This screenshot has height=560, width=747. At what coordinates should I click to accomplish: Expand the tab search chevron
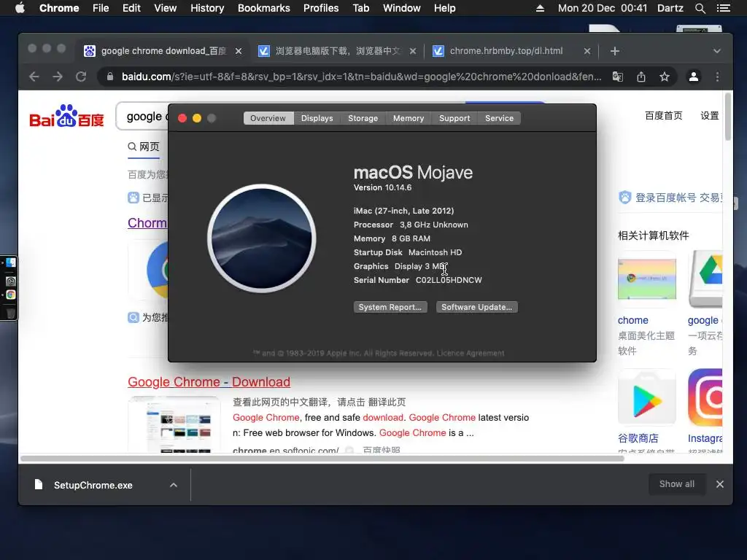(x=717, y=51)
